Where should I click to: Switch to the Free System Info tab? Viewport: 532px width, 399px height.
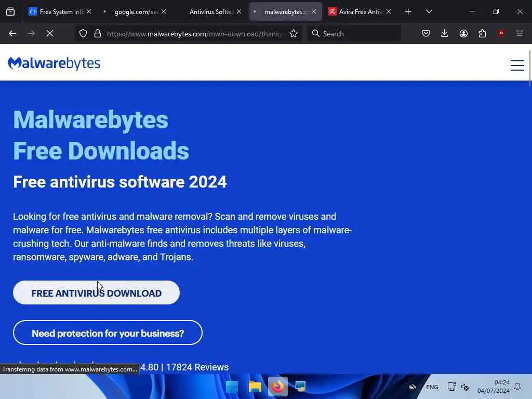tap(60, 11)
